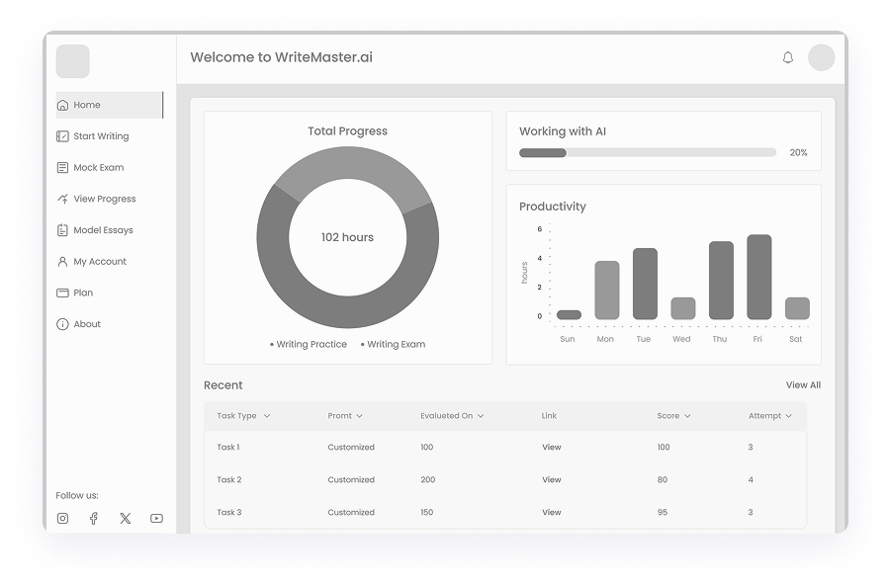Click the Working with AI progress bar
The width and height of the screenshot is (891, 588).
pyautogui.click(x=647, y=153)
